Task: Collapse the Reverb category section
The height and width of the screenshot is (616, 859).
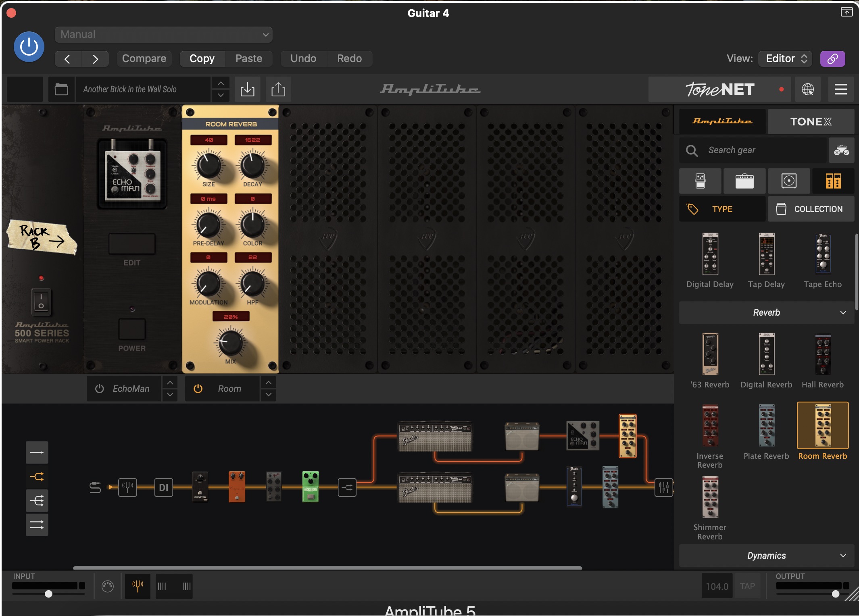Action: (767, 312)
